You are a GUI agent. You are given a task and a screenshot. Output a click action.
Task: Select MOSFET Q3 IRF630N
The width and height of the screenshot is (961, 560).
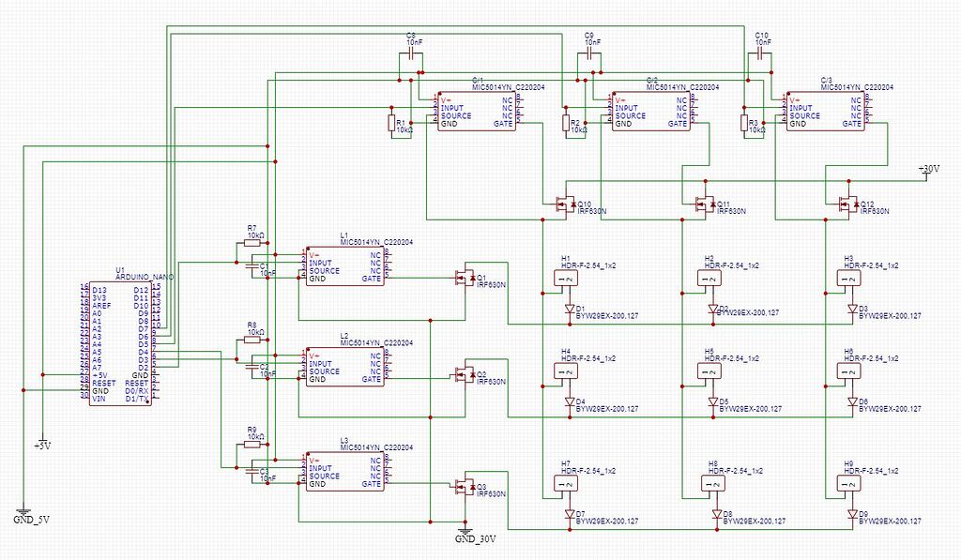tap(465, 486)
